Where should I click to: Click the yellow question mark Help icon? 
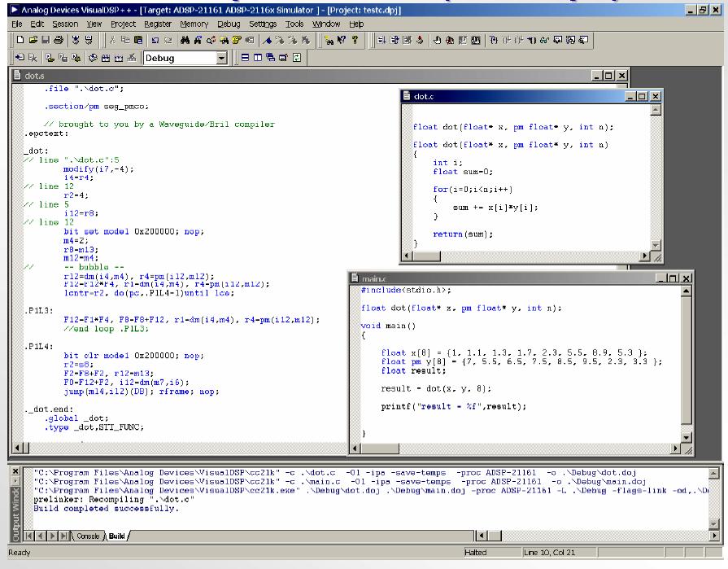point(355,40)
